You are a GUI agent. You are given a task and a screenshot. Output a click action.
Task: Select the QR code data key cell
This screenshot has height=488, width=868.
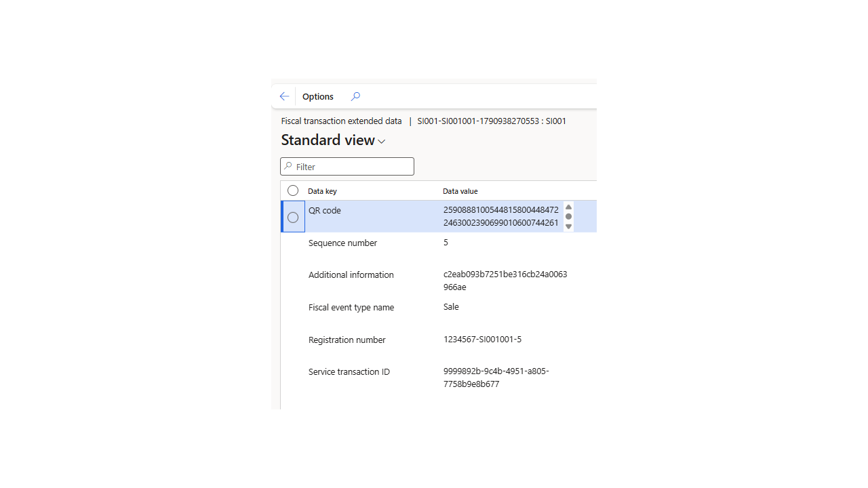325,211
